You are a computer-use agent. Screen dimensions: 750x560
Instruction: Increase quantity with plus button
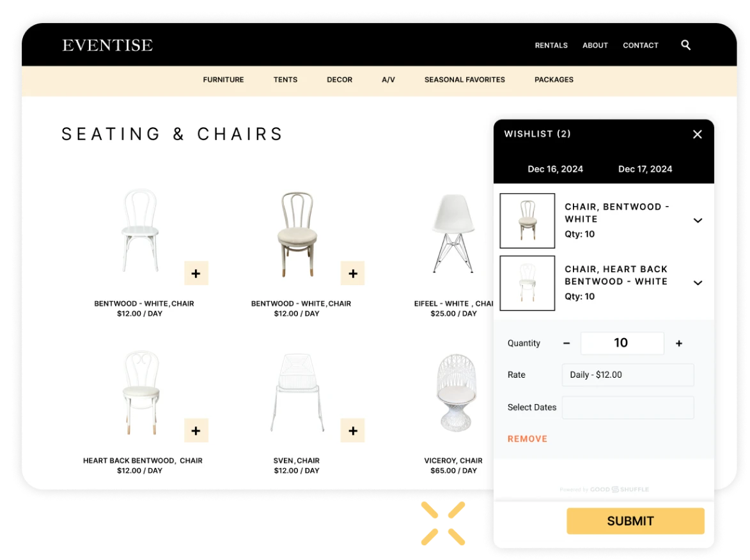pyautogui.click(x=679, y=343)
